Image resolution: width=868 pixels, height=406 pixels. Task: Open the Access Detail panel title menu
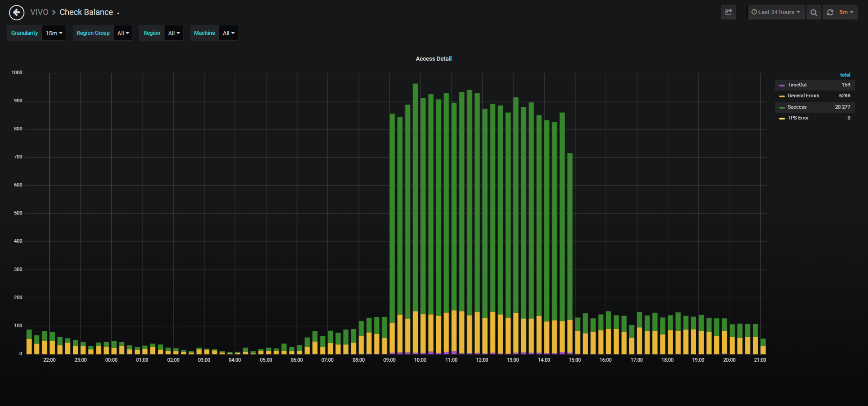(x=434, y=58)
